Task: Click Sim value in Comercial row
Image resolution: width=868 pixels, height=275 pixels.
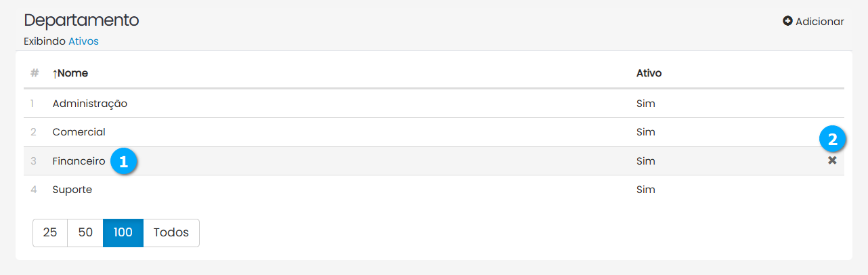Action: (646, 132)
